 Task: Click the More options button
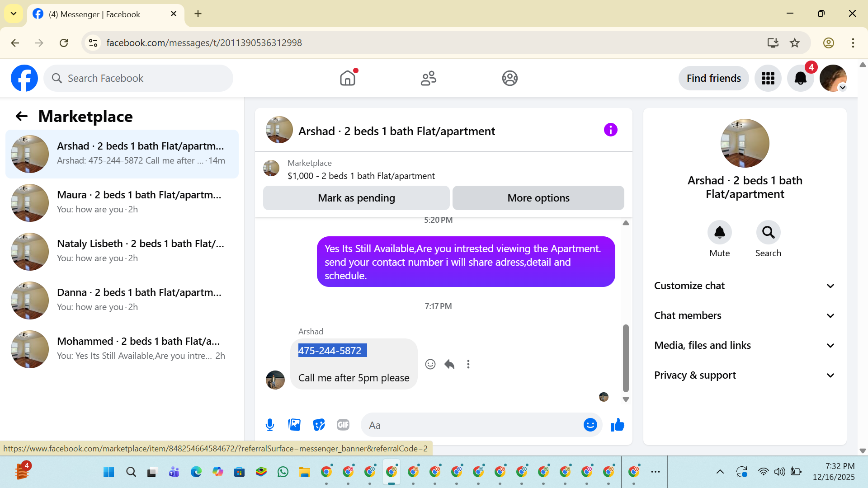pos(538,198)
